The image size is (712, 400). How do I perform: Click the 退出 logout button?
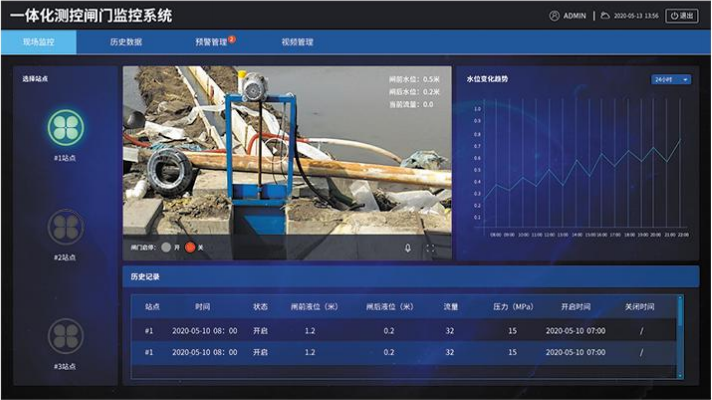683,16
